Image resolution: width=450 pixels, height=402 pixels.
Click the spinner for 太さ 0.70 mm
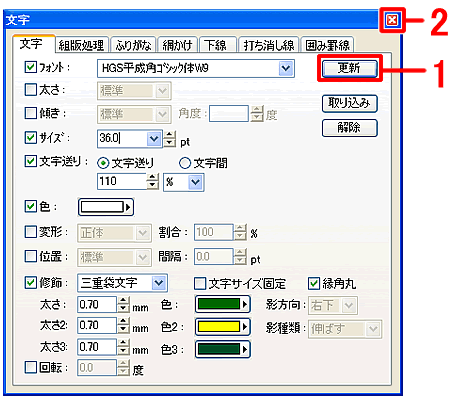click(123, 304)
